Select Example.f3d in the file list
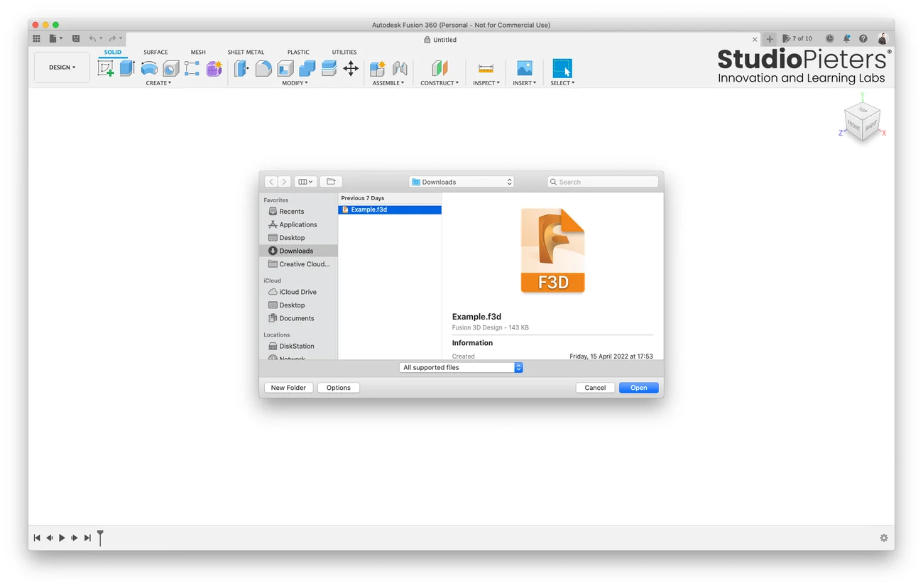Viewport: 923px width, 588px height. [x=390, y=209]
